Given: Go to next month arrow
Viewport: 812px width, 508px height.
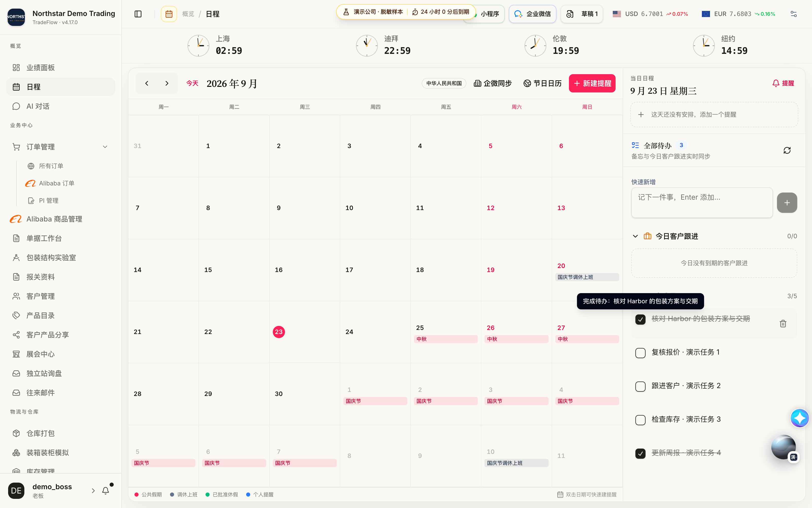Looking at the screenshot, I should [167, 83].
